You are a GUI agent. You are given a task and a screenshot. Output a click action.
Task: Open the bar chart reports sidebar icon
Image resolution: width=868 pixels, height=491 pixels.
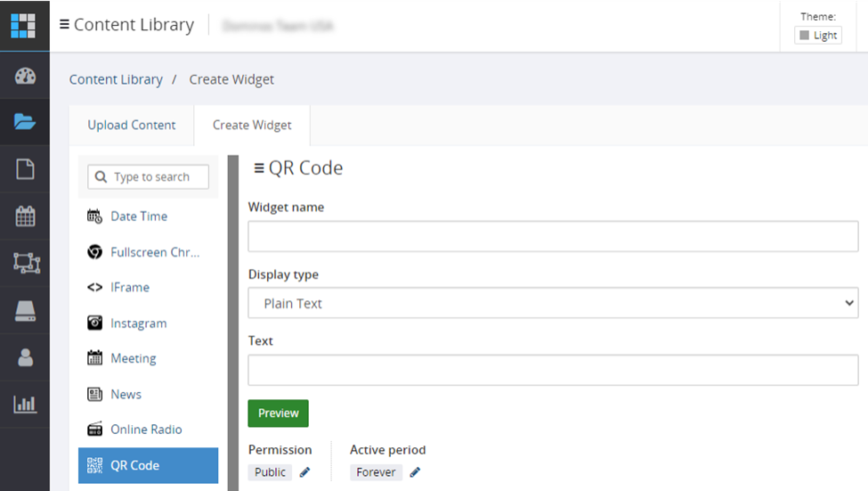25,404
